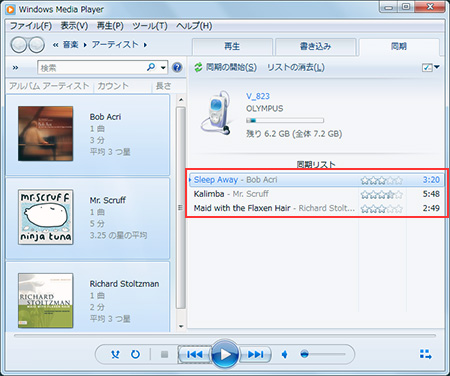Adjust the volume slider
Screen dimensions: 450x376
point(323,354)
